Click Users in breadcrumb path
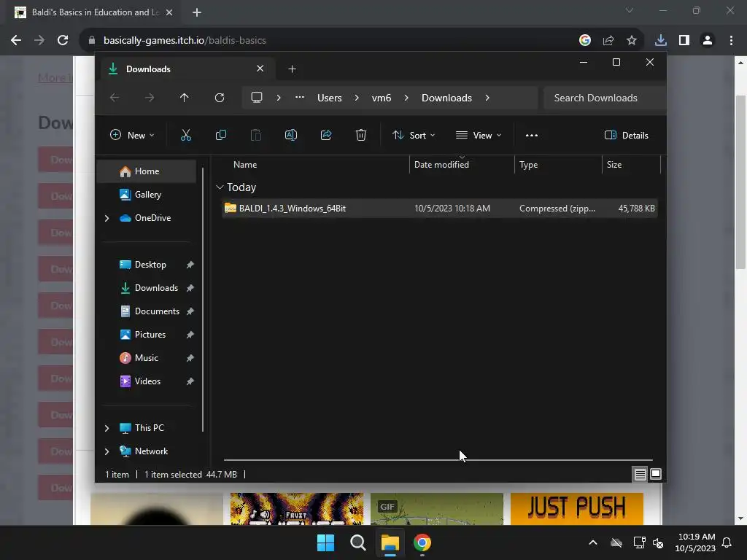747x560 pixels. coord(330,98)
